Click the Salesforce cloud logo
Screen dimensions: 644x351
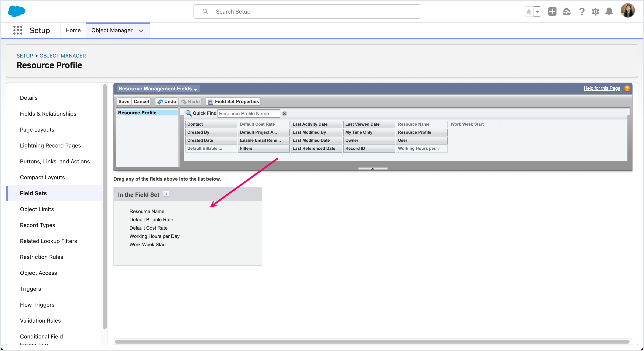pyautogui.click(x=17, y=11)
